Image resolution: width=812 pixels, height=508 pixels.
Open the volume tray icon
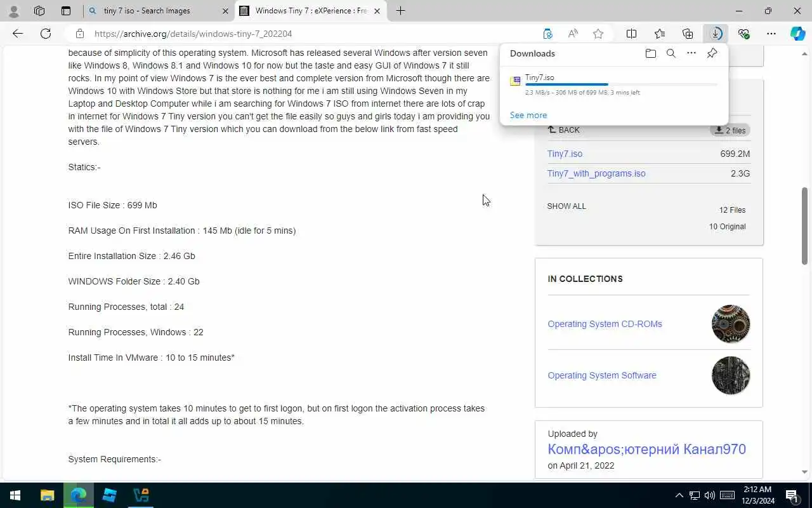click(710, 495)
